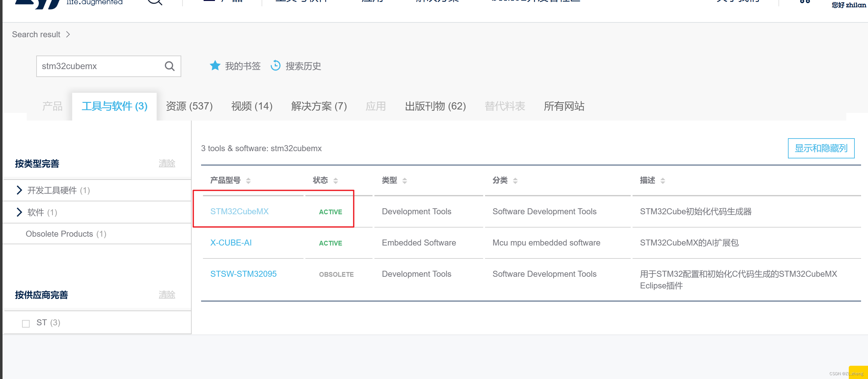Image resolution: width=868 pixels, height=379 pixels.
Task: Click 清除 next to 按类型完善
Action: coord(167,163)
